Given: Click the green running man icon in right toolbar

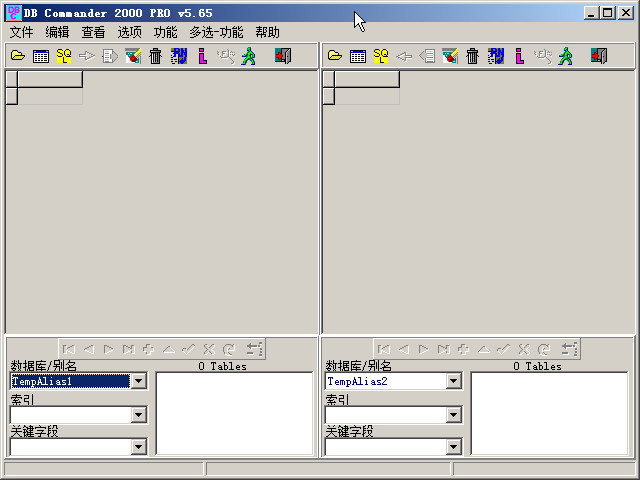Looking at the screenshot, I should tap(565, 56).
